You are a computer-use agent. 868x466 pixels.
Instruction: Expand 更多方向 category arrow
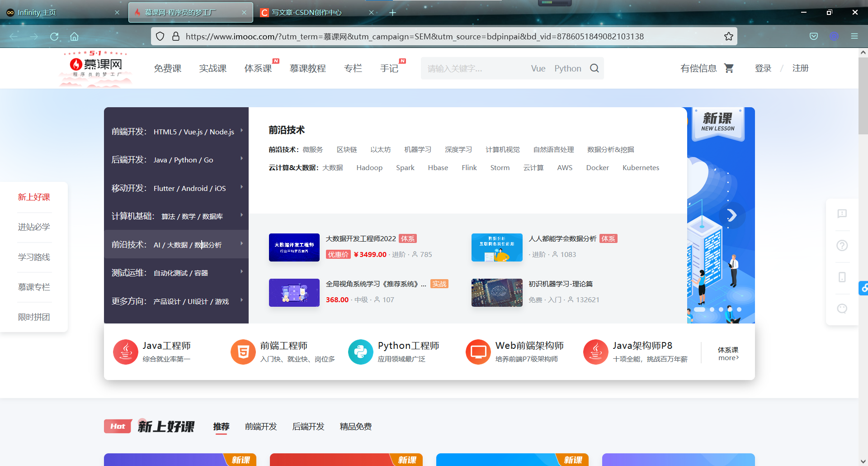point(242,300)
